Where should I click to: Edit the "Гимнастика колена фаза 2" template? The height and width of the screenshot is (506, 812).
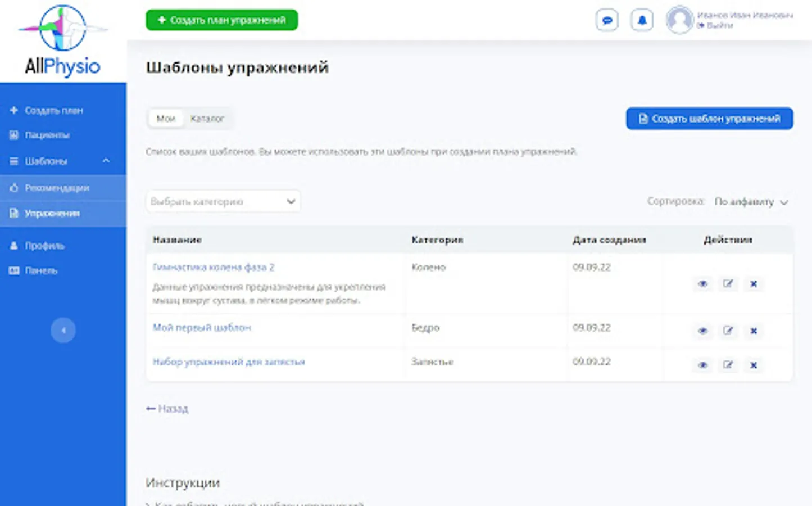click(728, 283)
